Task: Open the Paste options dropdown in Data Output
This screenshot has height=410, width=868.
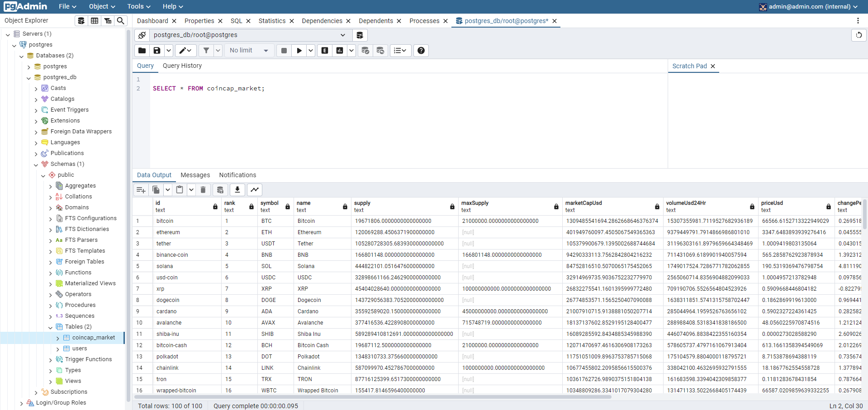Action: pyautogui.click(x=191, y=190)
